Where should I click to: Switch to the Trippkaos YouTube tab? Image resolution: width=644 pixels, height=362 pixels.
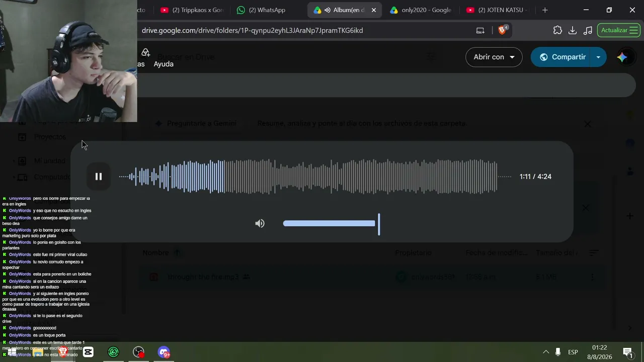coord(191,10)
